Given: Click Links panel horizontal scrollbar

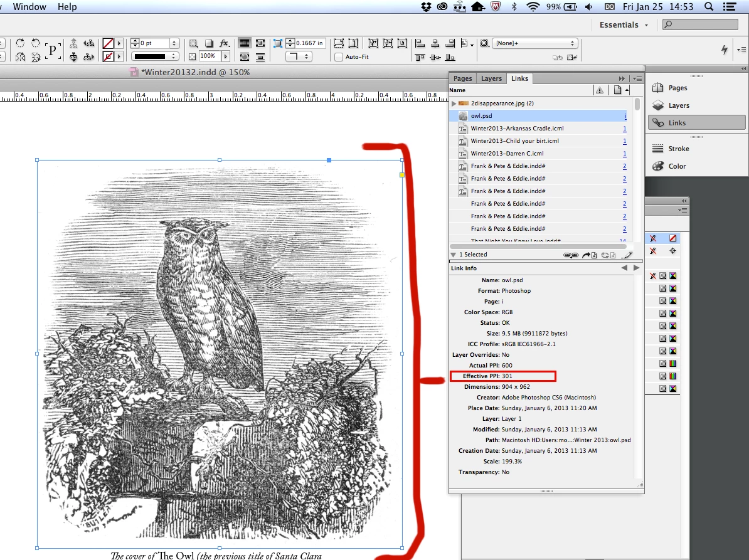Looking at the screenshot, I should click(538, 246).
